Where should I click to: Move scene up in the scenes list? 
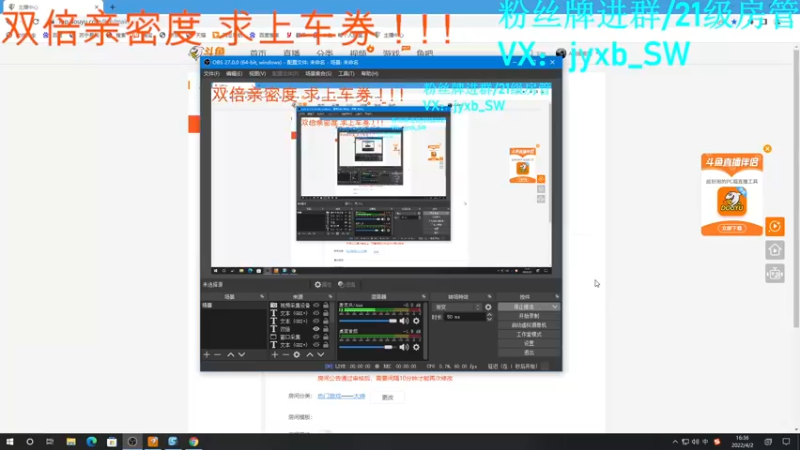pos(231,355)
